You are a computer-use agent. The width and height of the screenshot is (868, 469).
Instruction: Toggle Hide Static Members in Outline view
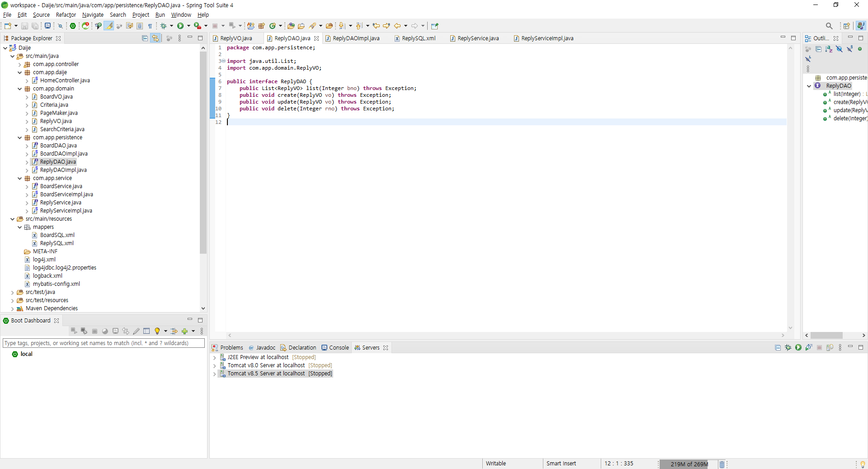click(849, 49)
